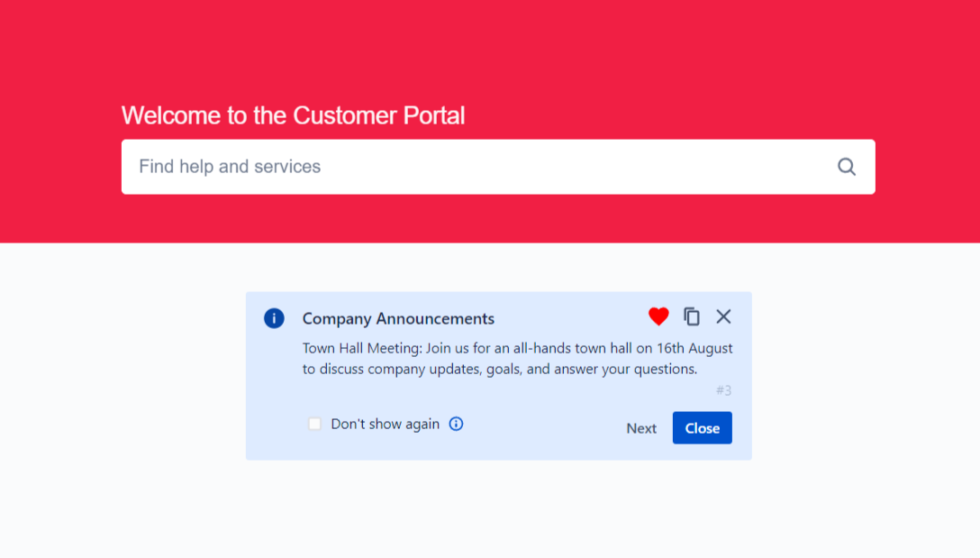
Task: Click the Don't show again label text
Action: pyautogui.click(x=385, y=424)
